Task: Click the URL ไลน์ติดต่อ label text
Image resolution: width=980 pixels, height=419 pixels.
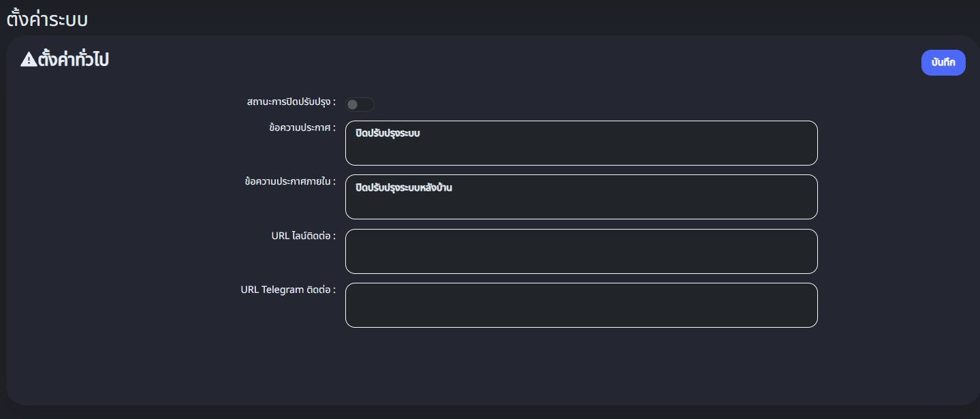Action: [x=303, y=236]
